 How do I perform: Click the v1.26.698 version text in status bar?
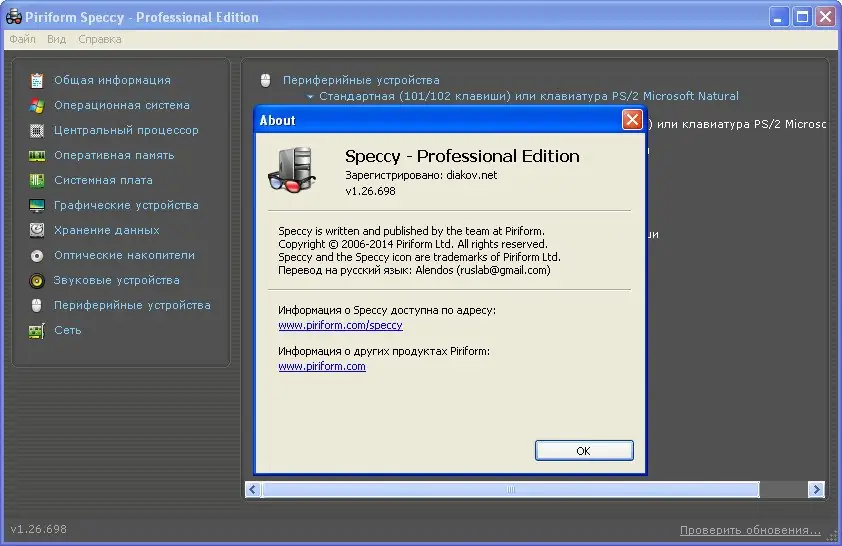click(x=39, y=529)
